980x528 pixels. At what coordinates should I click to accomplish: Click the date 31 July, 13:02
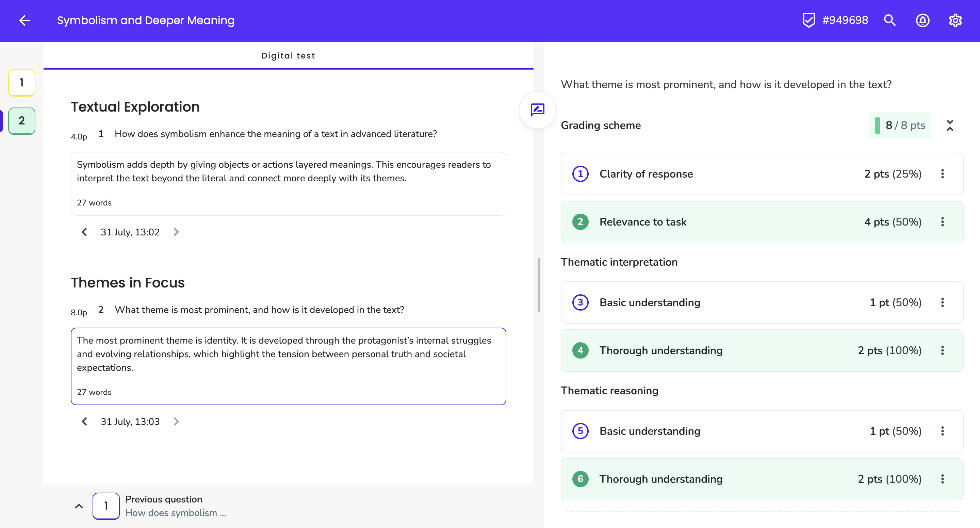point(130,232)
